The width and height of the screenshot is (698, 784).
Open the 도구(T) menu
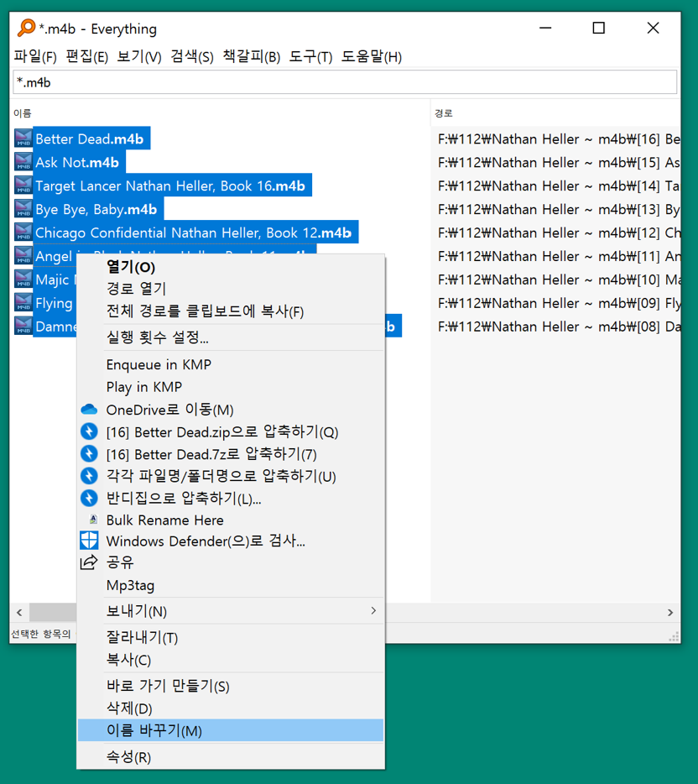pyautogui.click(x=310, y=56)
